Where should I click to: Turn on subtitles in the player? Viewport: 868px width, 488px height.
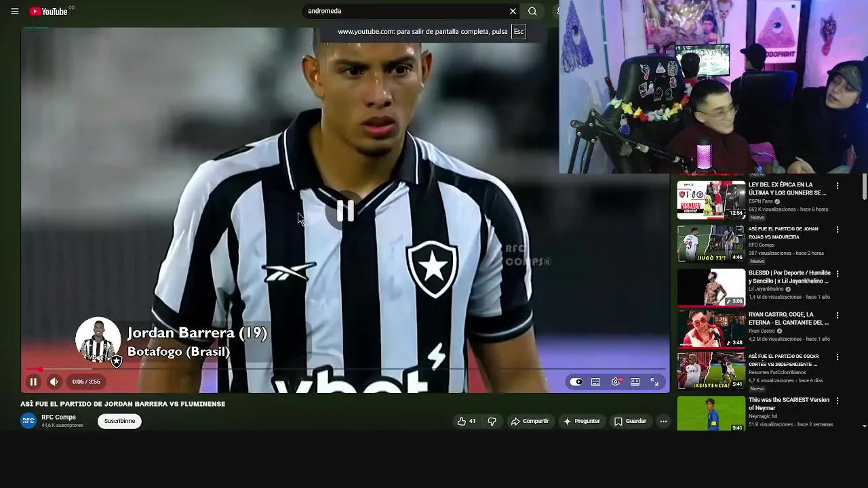pos(595,382)
